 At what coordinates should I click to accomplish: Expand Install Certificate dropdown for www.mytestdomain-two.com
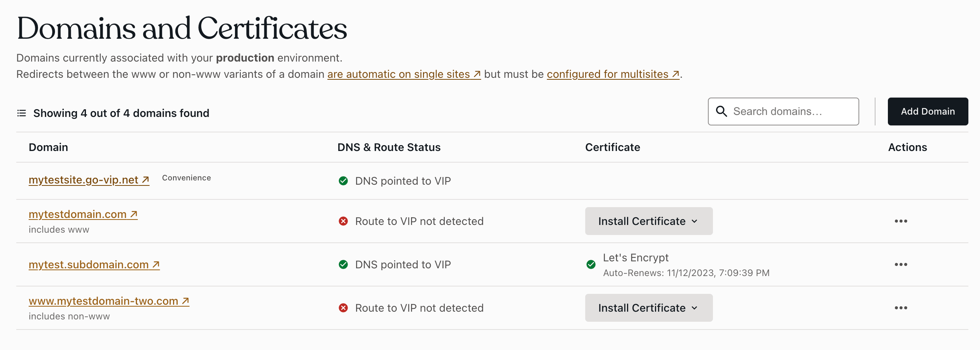695,308
